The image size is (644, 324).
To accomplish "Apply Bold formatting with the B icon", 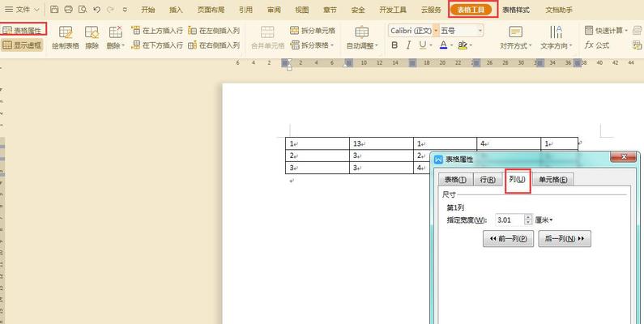I will coord(395,46).
